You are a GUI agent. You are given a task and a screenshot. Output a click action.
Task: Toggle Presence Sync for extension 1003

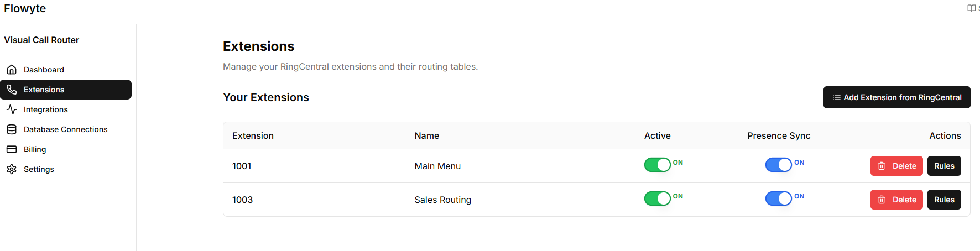tap(778, 198)
